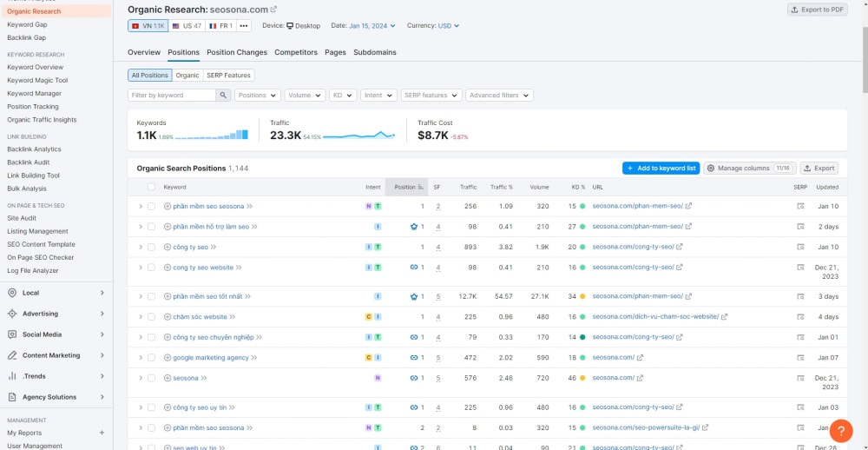Switch to the Position Changes tab
The height and width of the screenshot is (450, 868).
pos(237,52)
